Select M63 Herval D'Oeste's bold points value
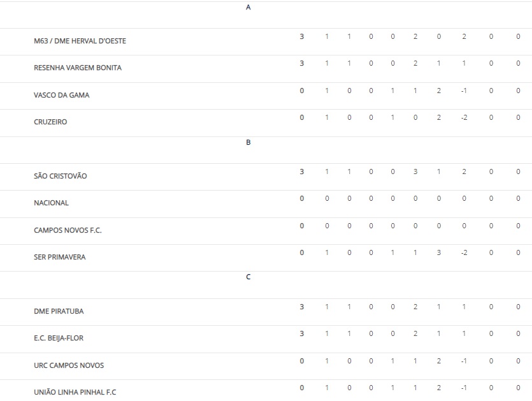 coord(301,36)
